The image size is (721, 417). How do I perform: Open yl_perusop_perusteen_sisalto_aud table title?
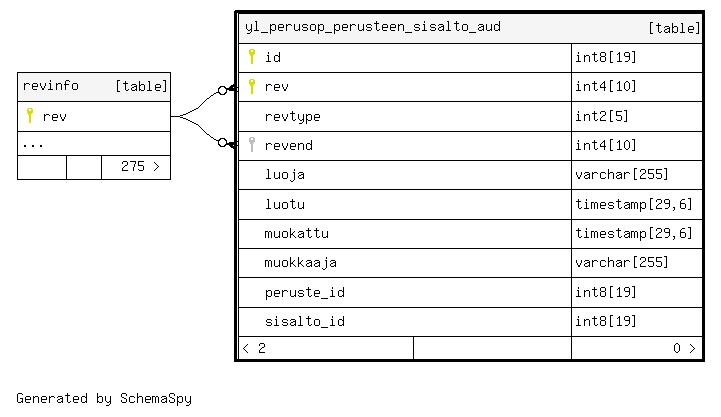[373, 27]
